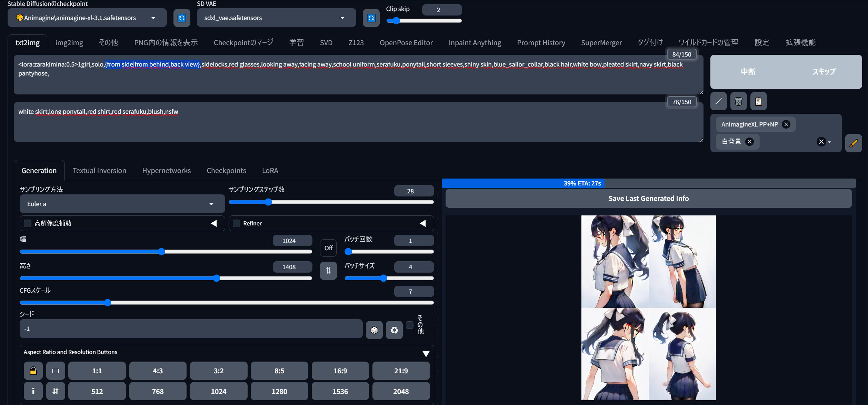Image resolution: width=868 pixels, height=405 pixels.
Task: Open the styles selection dropdown arrow
Action: 830,142
